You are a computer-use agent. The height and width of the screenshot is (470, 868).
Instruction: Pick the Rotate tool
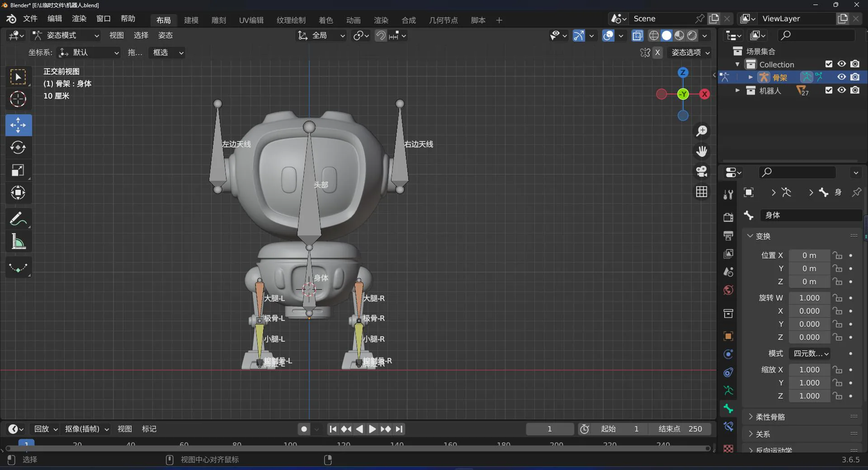coord(18,148)
